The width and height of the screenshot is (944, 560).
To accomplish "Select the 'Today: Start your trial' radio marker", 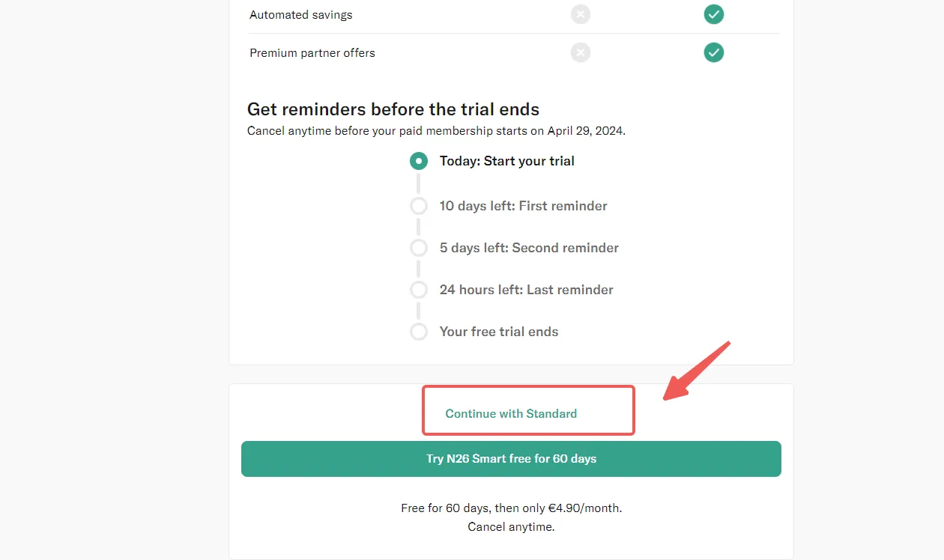I will pyautogui.click(x=419, y=161).
